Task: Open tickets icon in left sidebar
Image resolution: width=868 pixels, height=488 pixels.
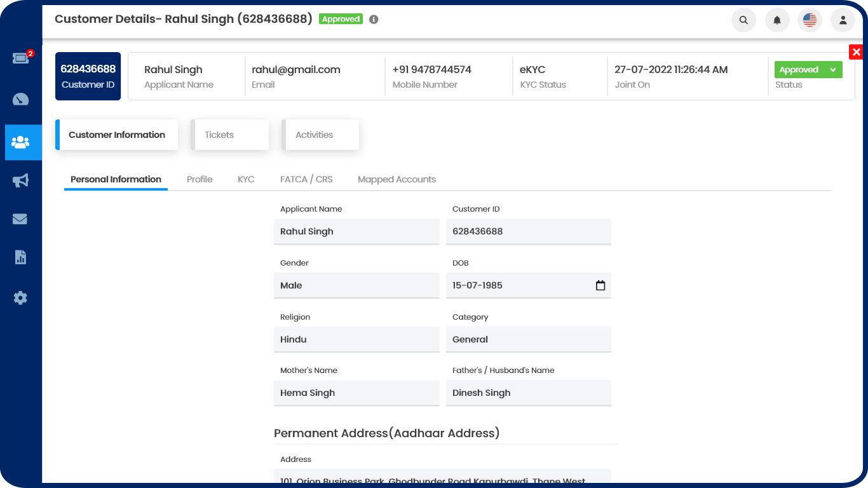Action: [20, 58]
